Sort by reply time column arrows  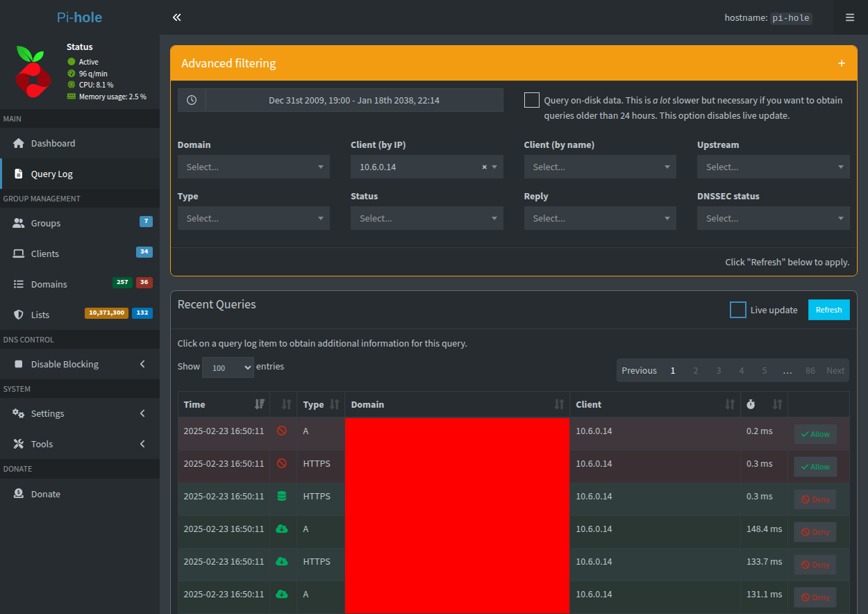(777, 404)
